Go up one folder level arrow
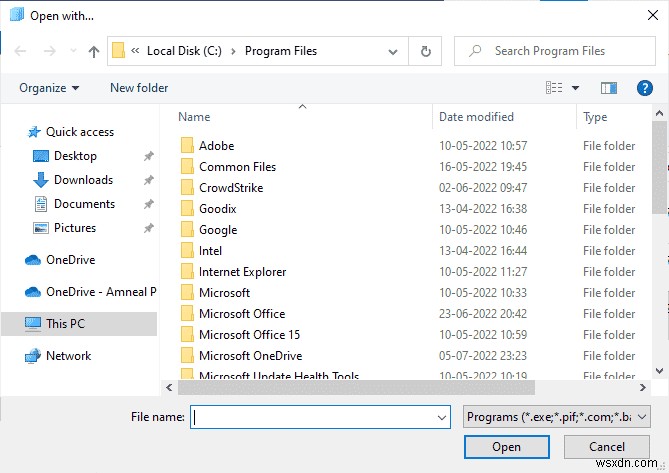The width and height of the screenshot is (669, 473). click(x=94, y=52)
